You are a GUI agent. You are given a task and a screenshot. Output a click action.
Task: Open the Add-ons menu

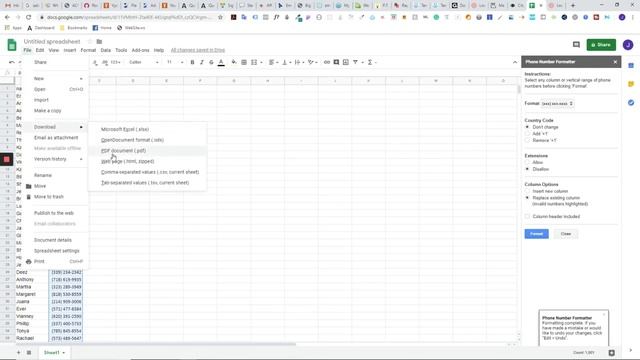pos(140,50)
